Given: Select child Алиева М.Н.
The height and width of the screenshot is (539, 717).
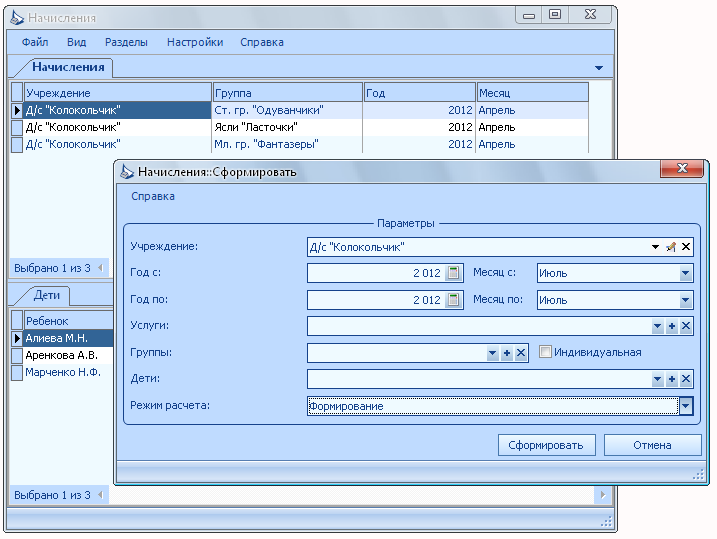Looking at the screenshot, I should tap(69, 338).
